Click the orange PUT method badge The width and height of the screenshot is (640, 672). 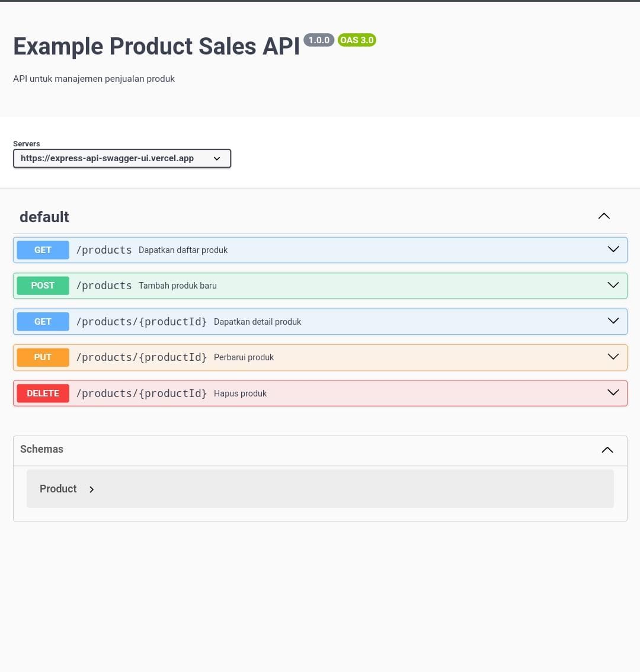tap(43, 357)
